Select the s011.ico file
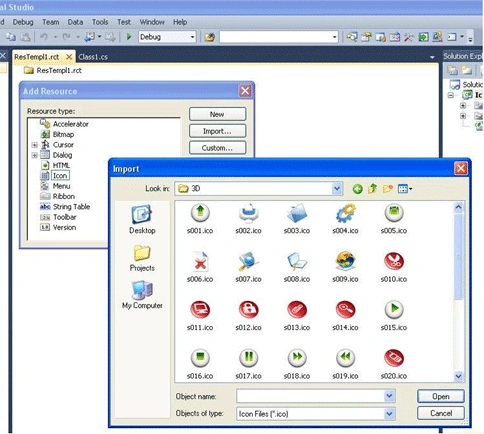 [200, 316]
